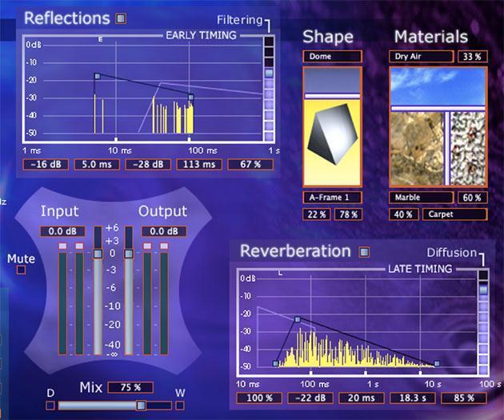504x420 pixels.
Task: Click the Reflections -28 dB field
Action: (x=148, y=165)
